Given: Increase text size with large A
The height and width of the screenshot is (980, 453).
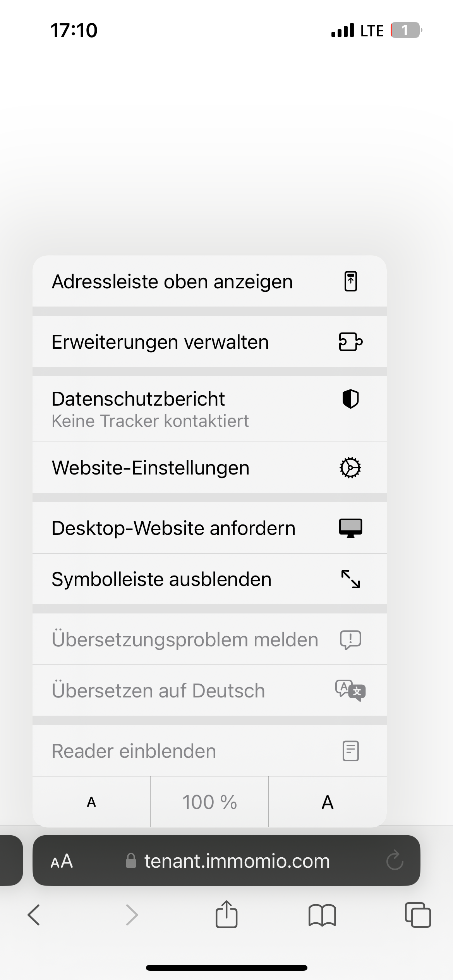Looking at the screenshot, I should tap(328, 802).
